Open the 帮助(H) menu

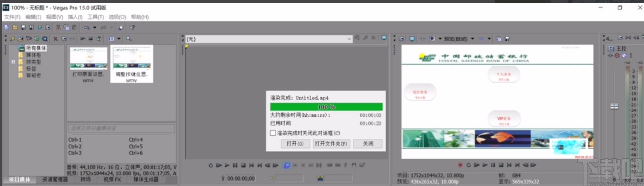click(140, 17)
